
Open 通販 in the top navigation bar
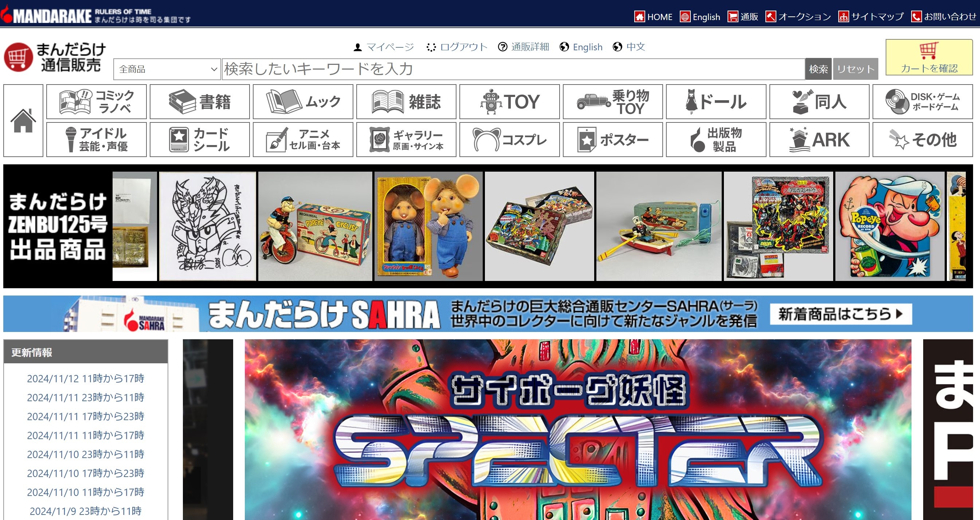[x=743, y=17]
